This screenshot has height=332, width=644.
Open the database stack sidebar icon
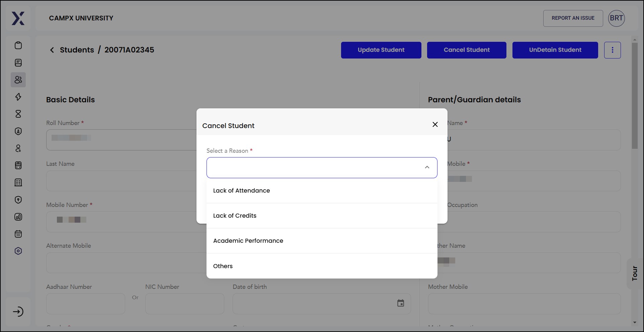(x=18, y=165)
